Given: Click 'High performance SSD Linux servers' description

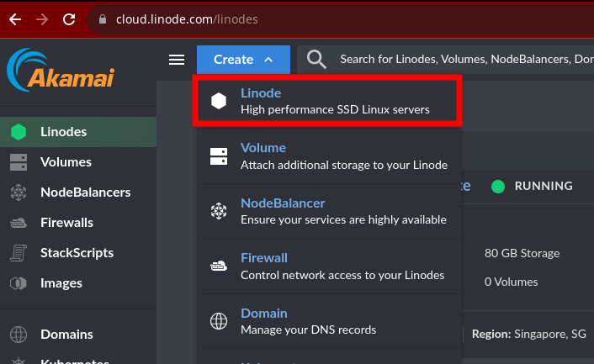Looking at the screenshot, I should pos(335,110).
